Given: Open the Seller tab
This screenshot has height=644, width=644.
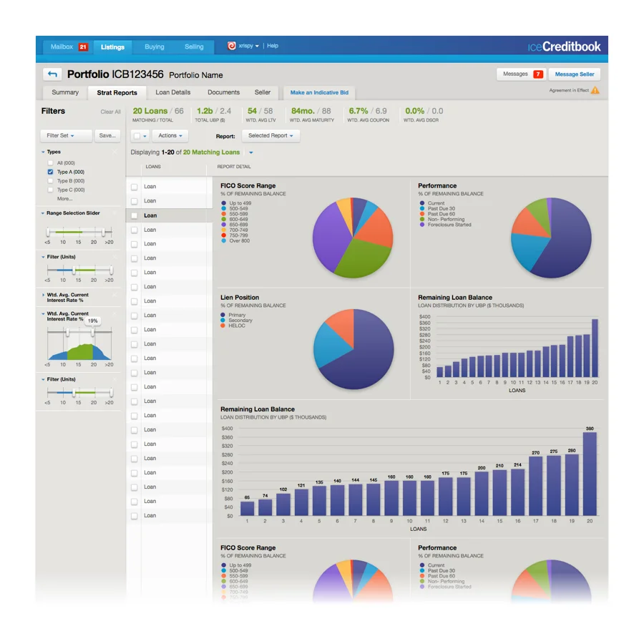Looking at the screenshot, I should click(x=263, y=92).
